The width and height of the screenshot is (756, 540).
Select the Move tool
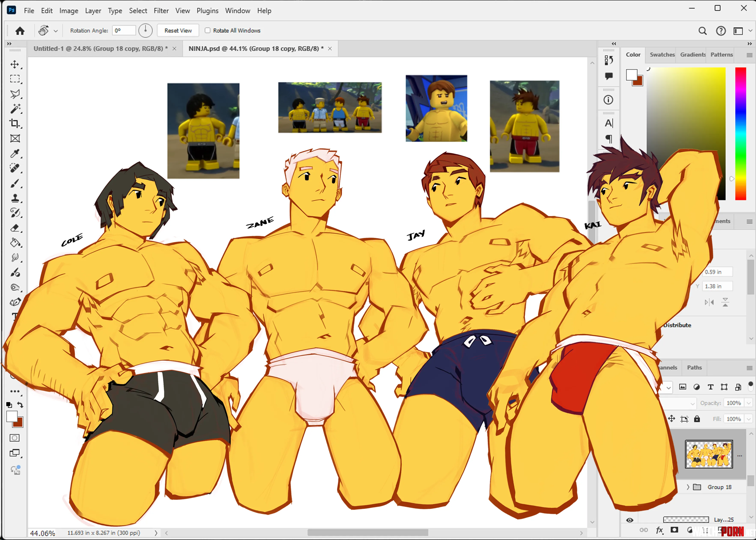coord(15,64)
